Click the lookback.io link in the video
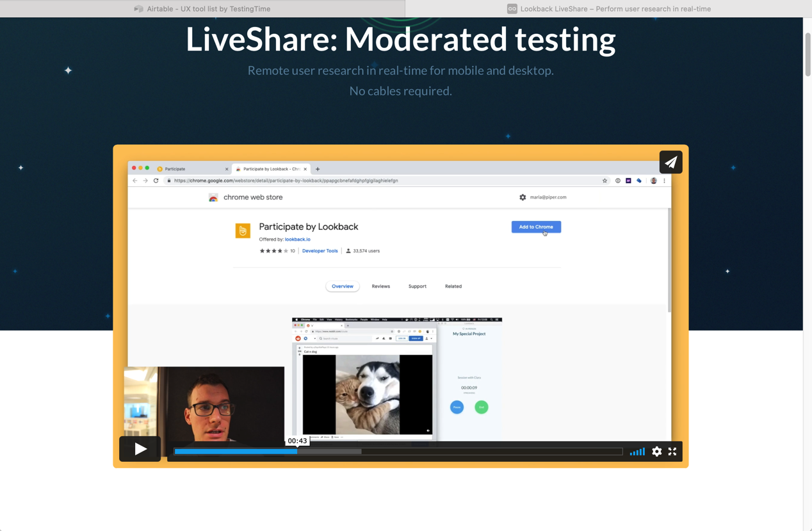 click(298, 240)
